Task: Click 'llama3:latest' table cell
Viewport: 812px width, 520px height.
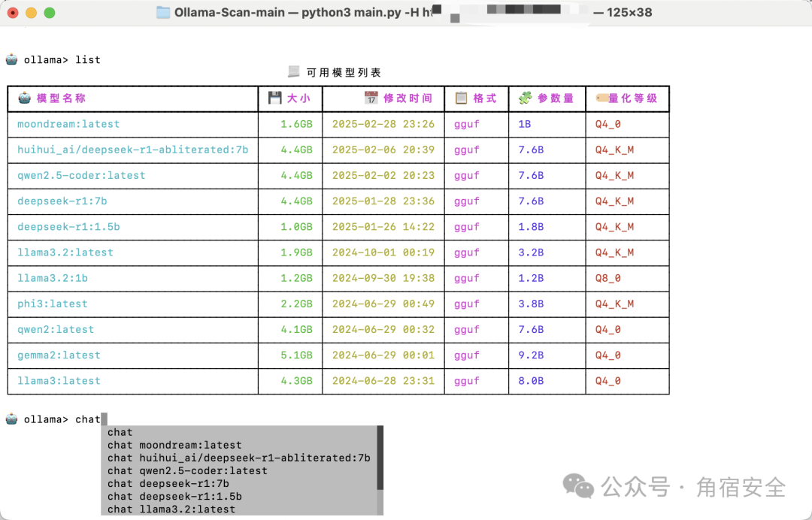Action: click(59, 381)
